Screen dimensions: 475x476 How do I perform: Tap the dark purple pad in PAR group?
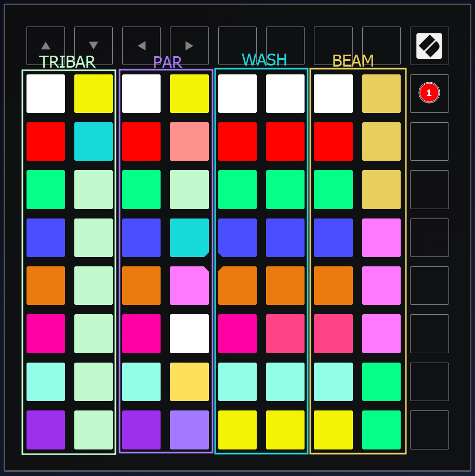(141, 430)
